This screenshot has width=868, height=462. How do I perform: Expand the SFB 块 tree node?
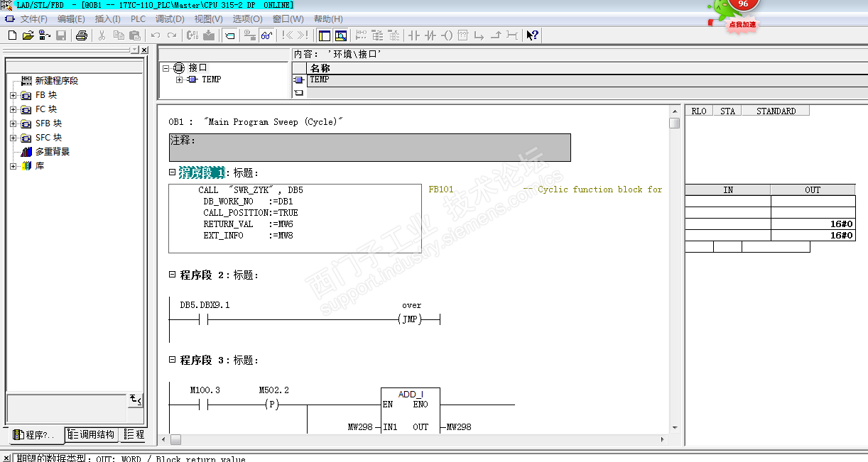click(13, 123)
